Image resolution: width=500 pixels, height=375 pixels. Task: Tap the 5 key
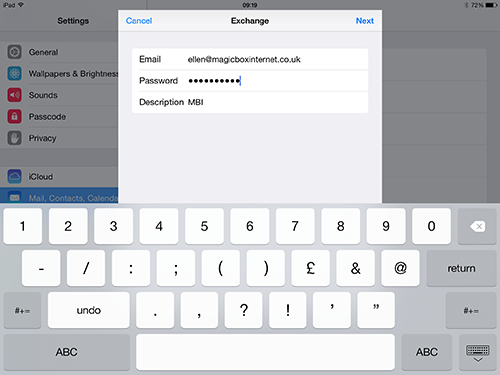click(204, 226)
